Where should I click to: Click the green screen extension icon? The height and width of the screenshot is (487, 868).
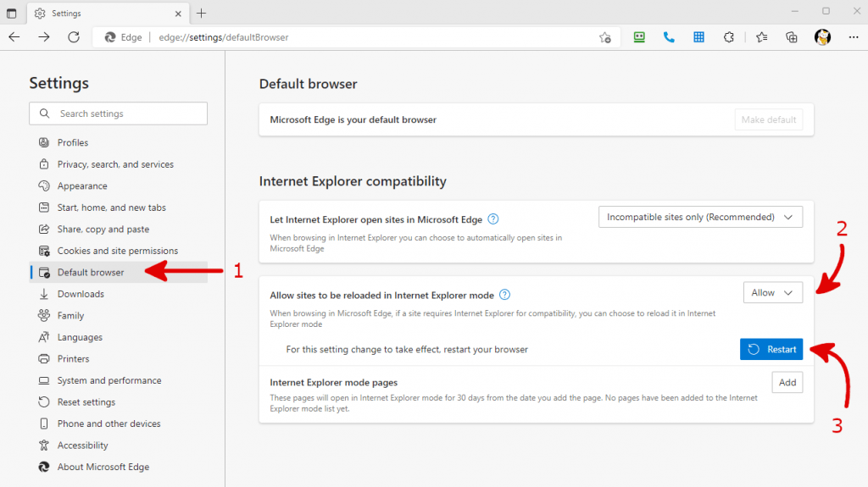coord(639,37)
